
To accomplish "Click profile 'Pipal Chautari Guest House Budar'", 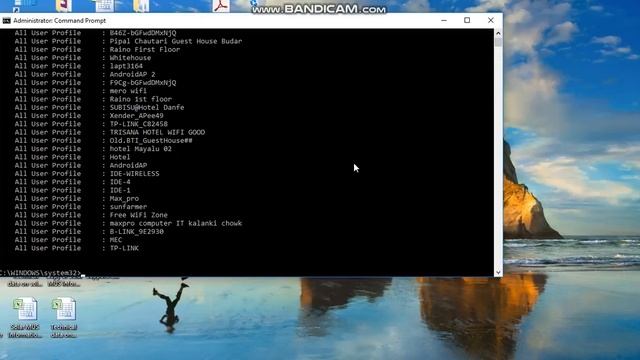I will tap(176, 41).
